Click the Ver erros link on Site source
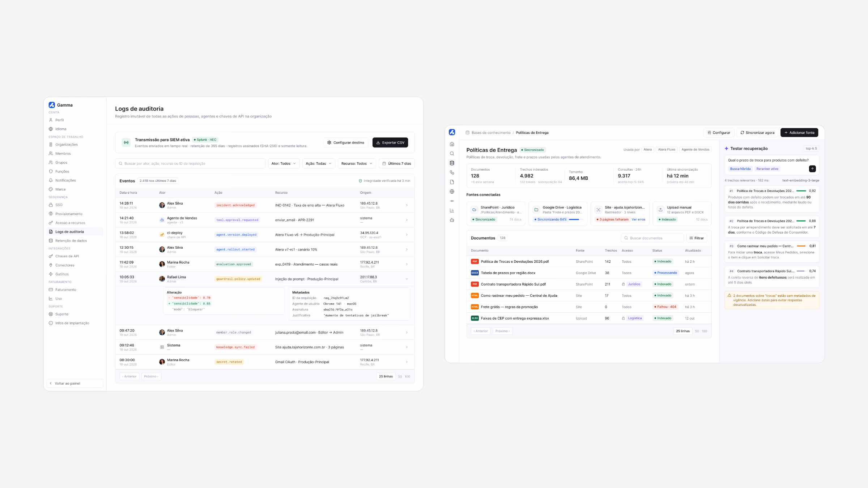The image size is (868, 488). [x=638, y=219]
